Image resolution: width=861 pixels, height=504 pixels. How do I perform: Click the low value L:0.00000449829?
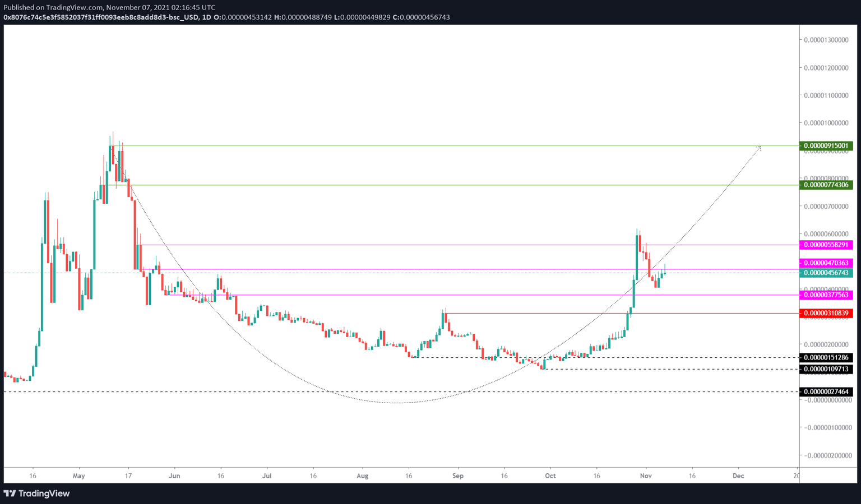click(362, 17)
